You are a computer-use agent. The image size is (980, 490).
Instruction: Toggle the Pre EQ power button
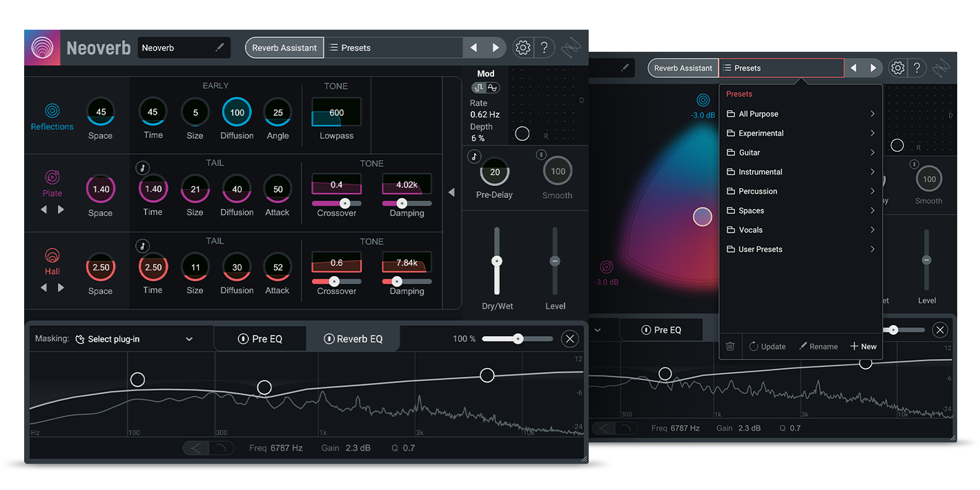coord(243,339)
